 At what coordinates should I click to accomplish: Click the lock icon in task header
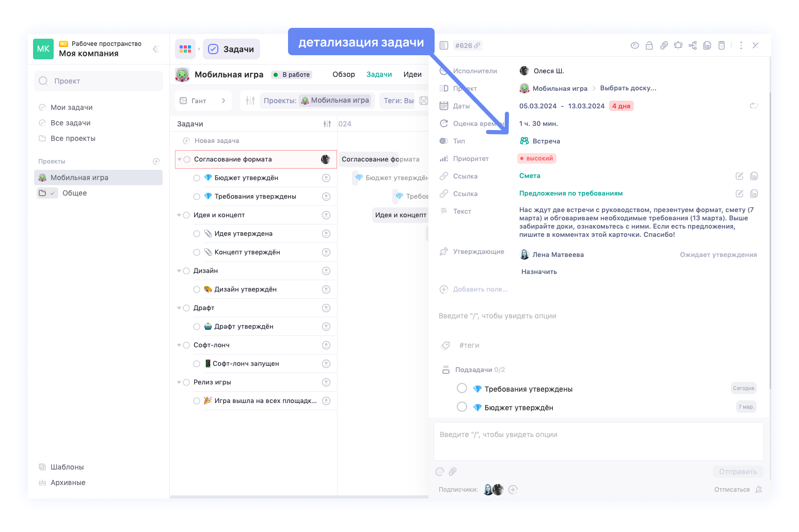pyautogui.click(x=649, y=45)
